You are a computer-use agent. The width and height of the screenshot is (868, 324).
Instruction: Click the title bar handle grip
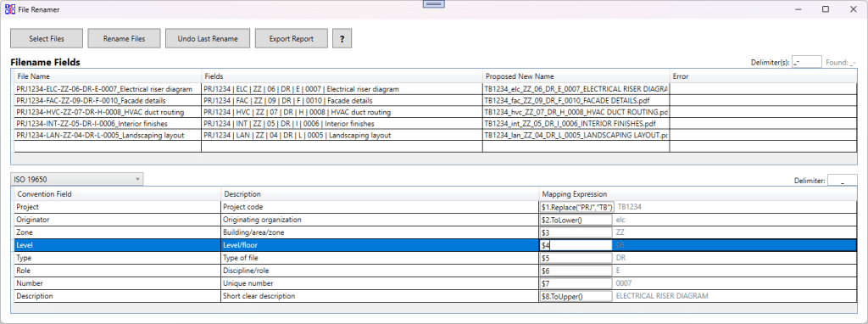coord(433,3)
